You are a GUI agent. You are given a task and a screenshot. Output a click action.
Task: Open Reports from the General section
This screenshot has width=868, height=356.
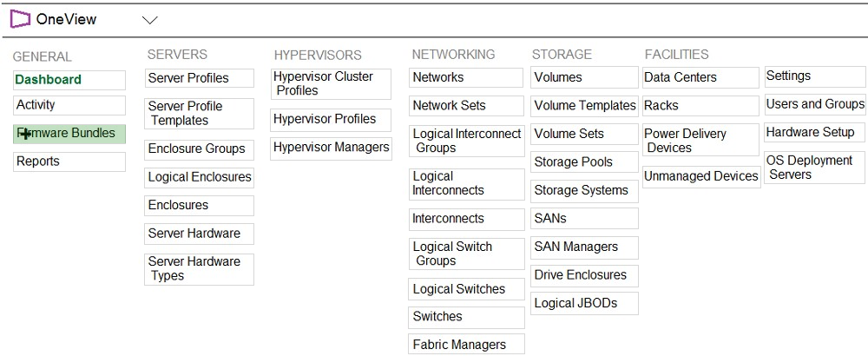(x=69, y=162)
